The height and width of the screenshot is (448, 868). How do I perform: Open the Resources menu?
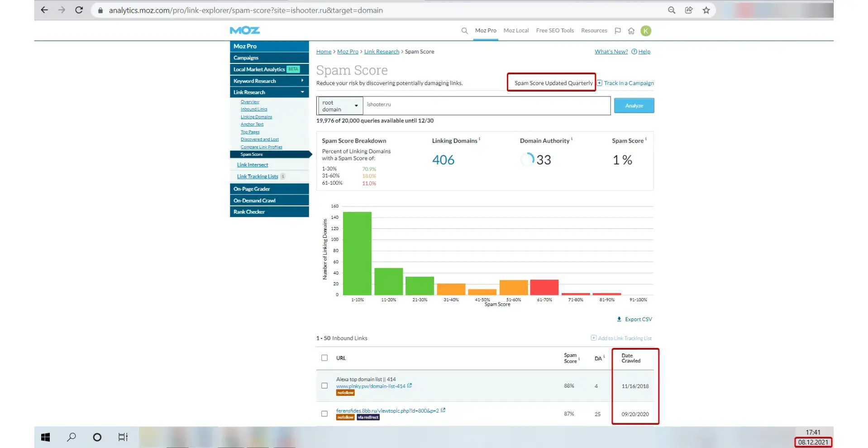(594, 31)
